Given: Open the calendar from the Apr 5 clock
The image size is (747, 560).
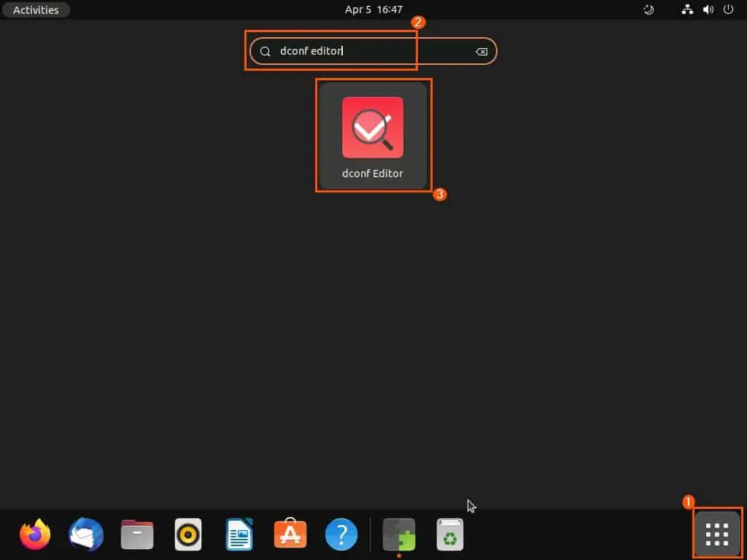Looking at the screenshot, I should 373,10.
